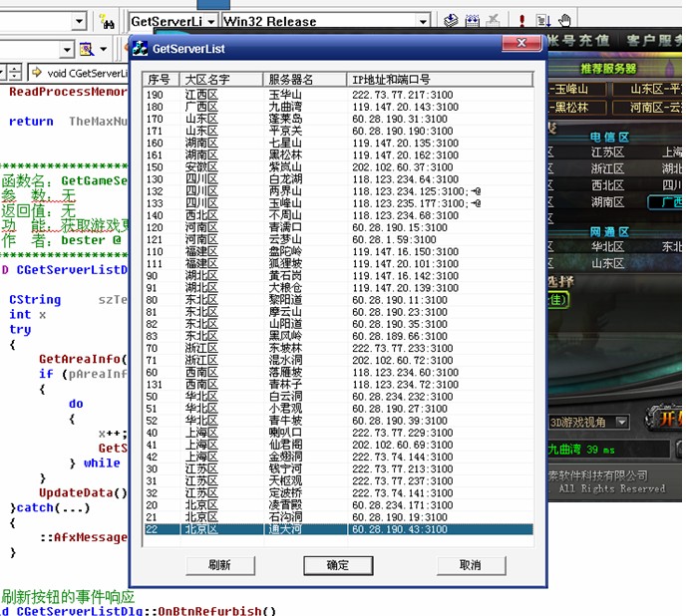Choose 华北区 in the launcher's 网通区 list
Viewport: 686px width, 616px height.
[x=607, y=247]
